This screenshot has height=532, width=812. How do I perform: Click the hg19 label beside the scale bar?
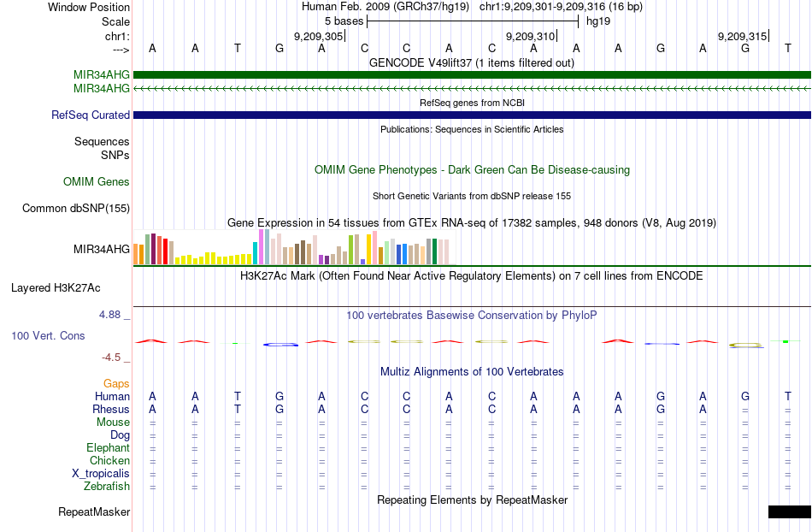pyautogui.click(x=598, y=21)
